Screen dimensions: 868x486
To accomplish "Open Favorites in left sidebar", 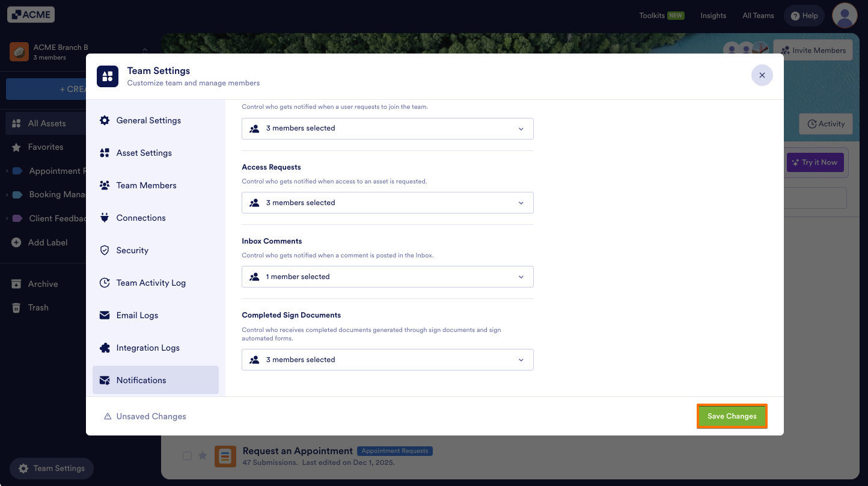I will pyautogui.click(x=45, y=147).
